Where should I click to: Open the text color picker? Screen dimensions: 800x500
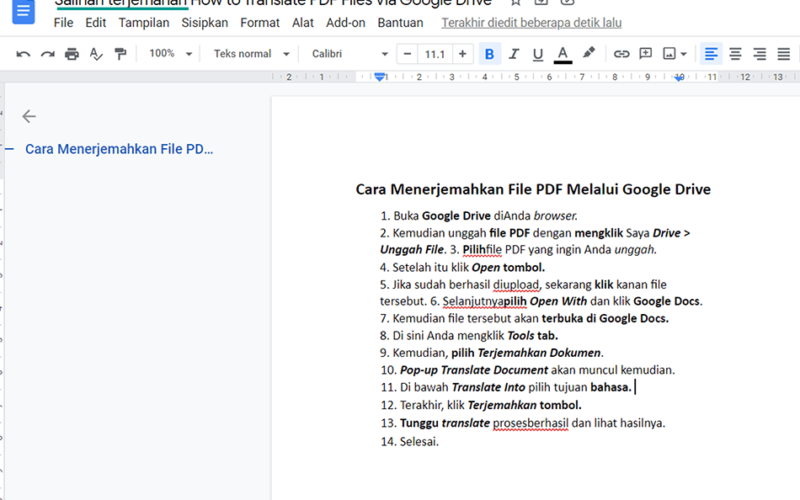(563, 55)
